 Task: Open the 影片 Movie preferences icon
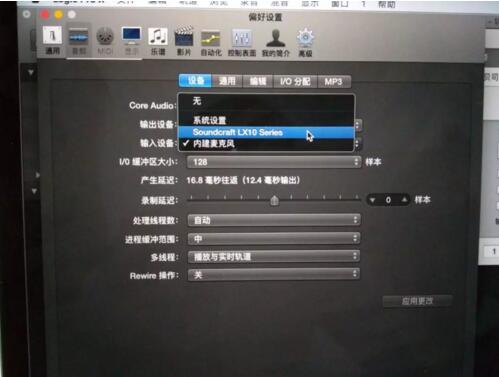click(x=184, y=41)
